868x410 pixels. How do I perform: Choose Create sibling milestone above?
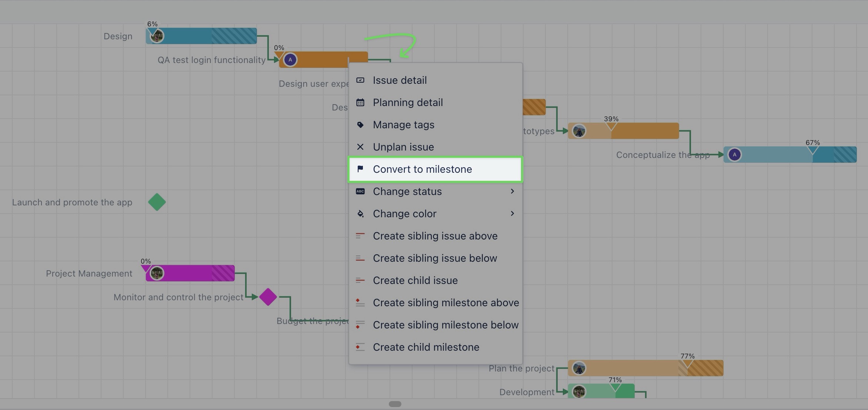(445, 302)
